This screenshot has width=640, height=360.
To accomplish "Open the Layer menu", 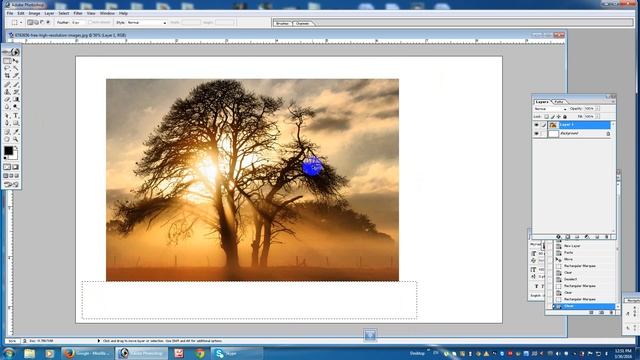I will (x=49, y=13).
